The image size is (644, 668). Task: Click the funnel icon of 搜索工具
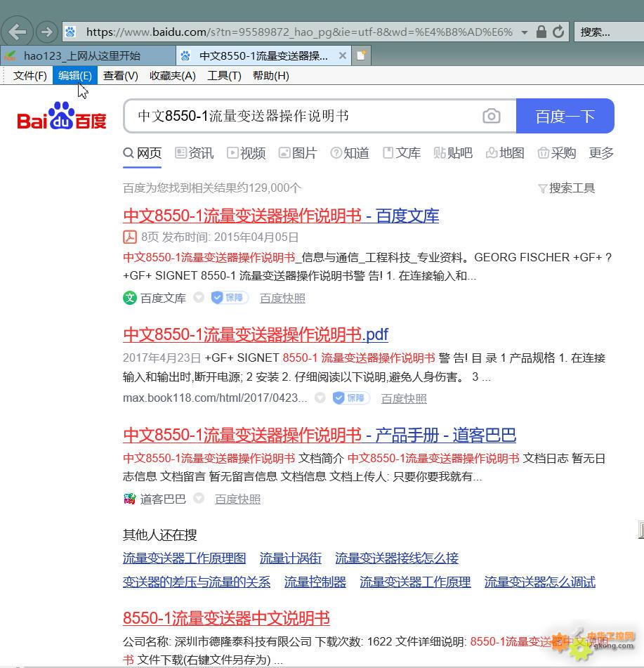coord(542,188)
